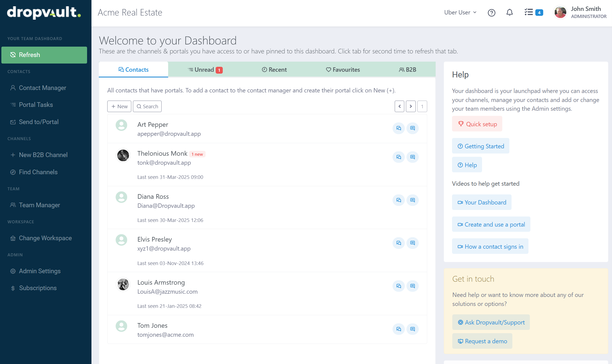This screenshot has width=612, height=364.
Task: Go to previous page of contacts
Action: (x=399, y=106)
